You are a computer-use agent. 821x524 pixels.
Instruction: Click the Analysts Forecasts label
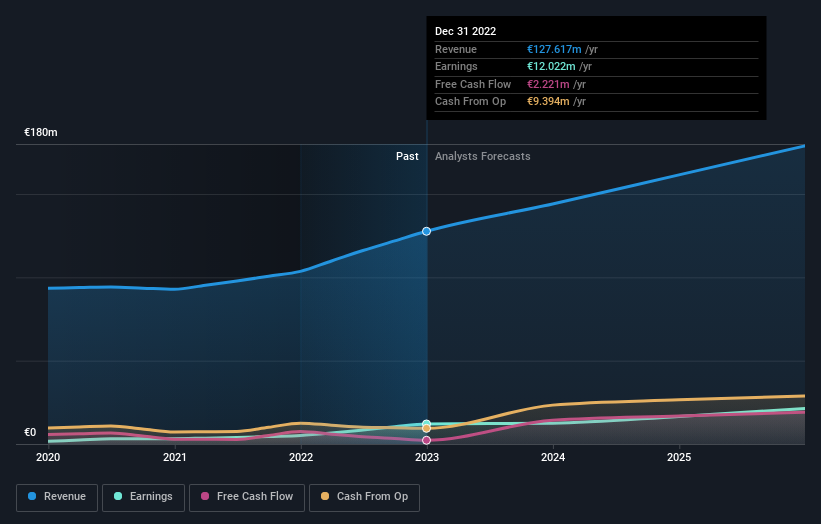click(483, 157)
